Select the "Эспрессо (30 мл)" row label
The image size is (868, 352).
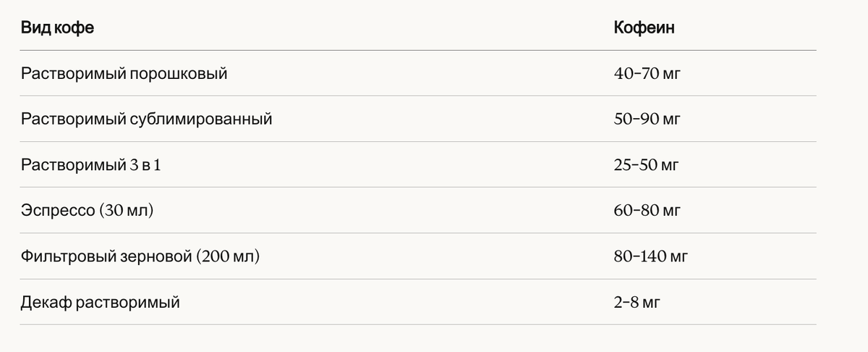tap(88, 211)
